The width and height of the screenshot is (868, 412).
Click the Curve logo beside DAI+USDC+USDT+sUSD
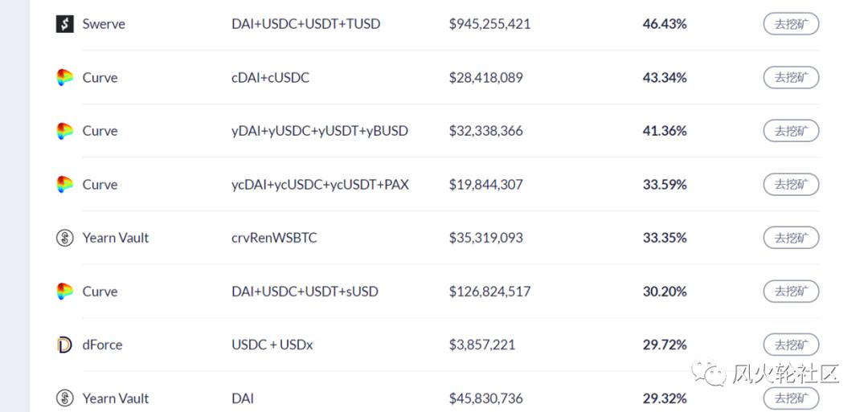click(64, 292)
